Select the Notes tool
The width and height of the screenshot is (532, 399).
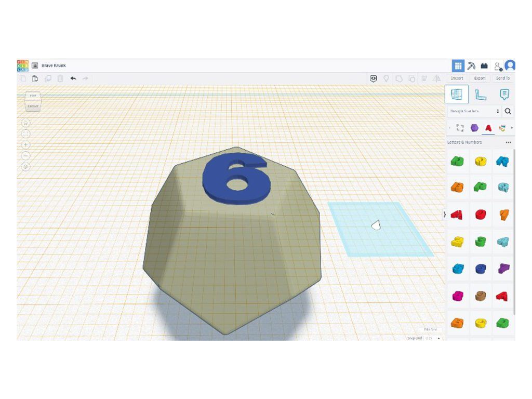[504, 95]
